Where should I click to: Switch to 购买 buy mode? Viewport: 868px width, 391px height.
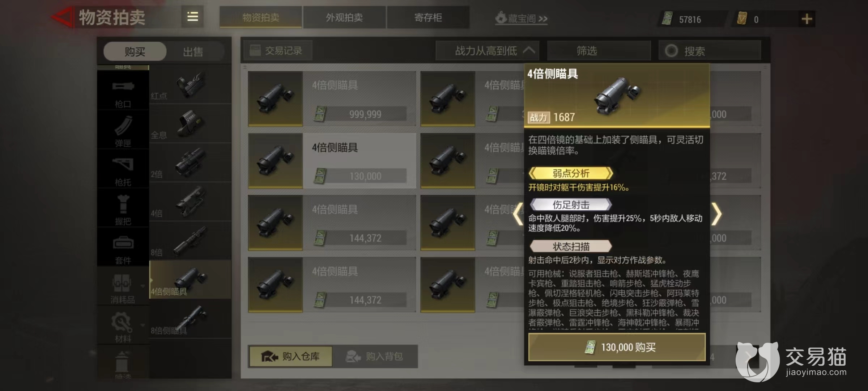[135, 51]
